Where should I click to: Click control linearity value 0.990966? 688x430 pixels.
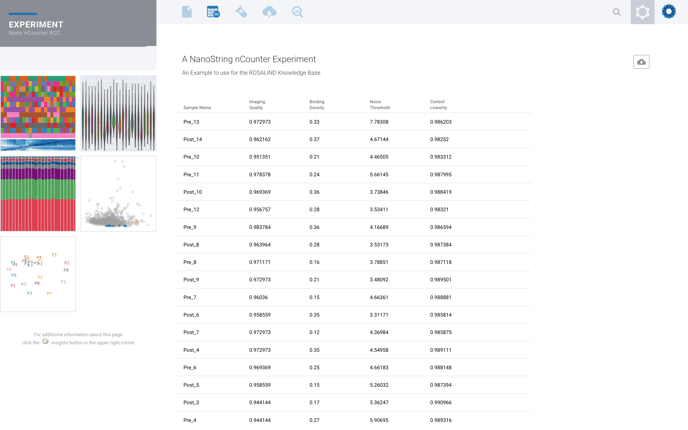point(441,402)
